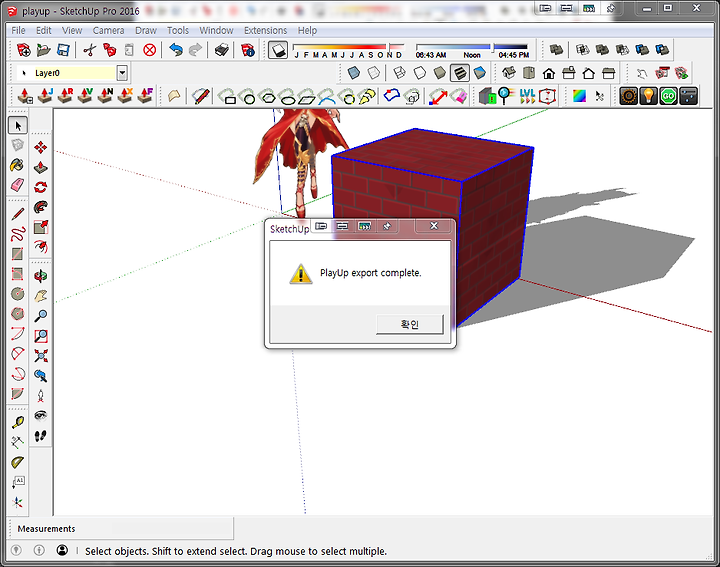Select the Offset tool
Screen dimensions: 720x567
[41, 247]
